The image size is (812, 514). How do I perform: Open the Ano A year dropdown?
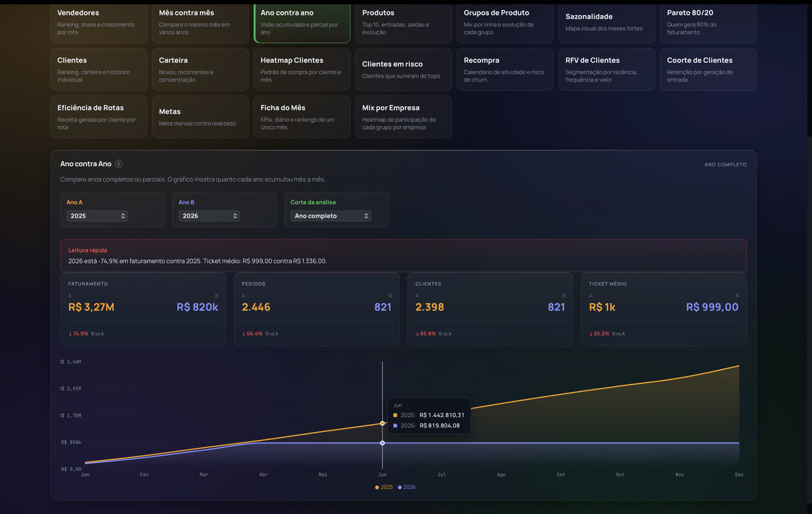[97, 216]
